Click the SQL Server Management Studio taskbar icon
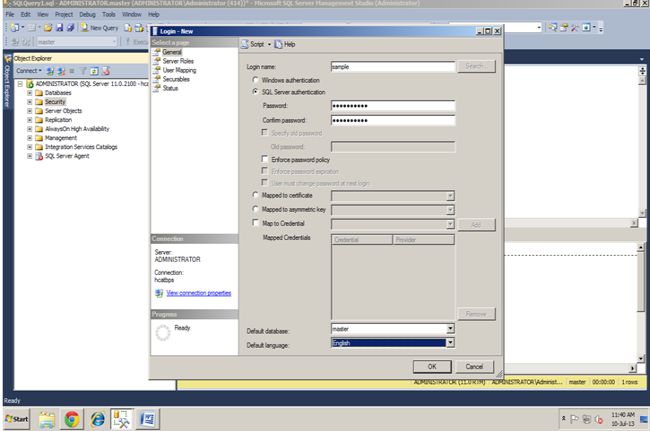This screenshot has height=431, width=650. pos(122,419)
